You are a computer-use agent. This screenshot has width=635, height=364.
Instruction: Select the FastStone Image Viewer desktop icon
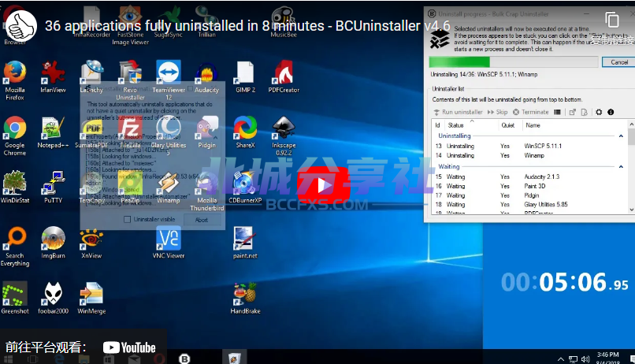tap(131, 24)
